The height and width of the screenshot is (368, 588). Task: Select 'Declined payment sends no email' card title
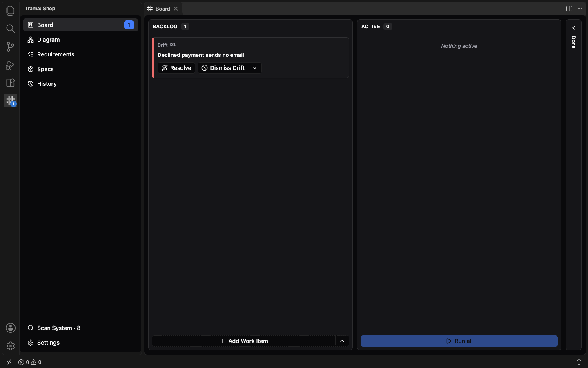(x=201, y=55)
